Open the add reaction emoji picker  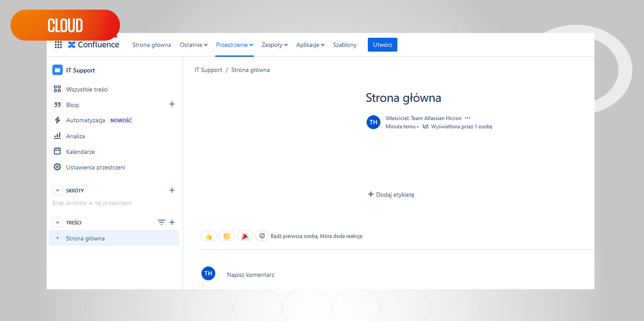click(x=262, y=236)
